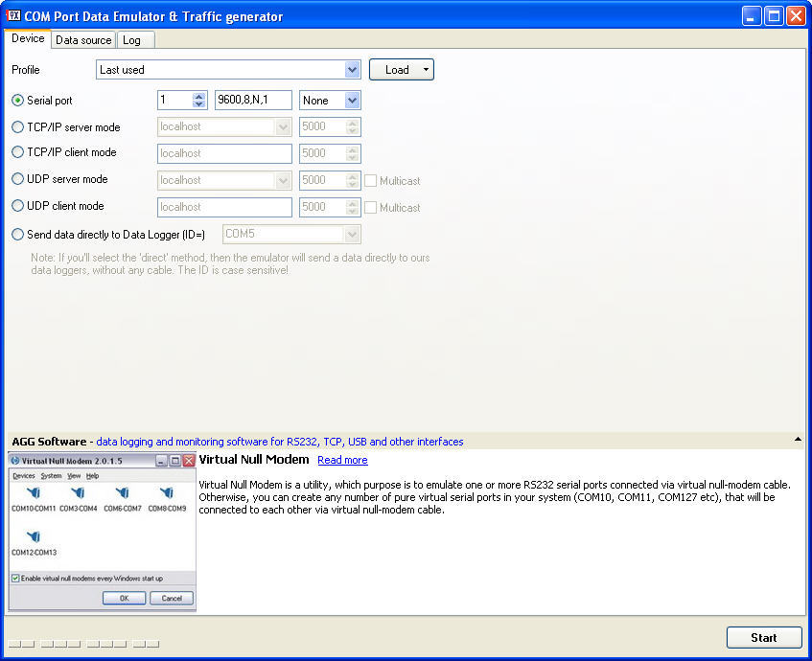Open the Devices menu in Virtual Null Modem
The image size is (812, 661).
[22, 475]
